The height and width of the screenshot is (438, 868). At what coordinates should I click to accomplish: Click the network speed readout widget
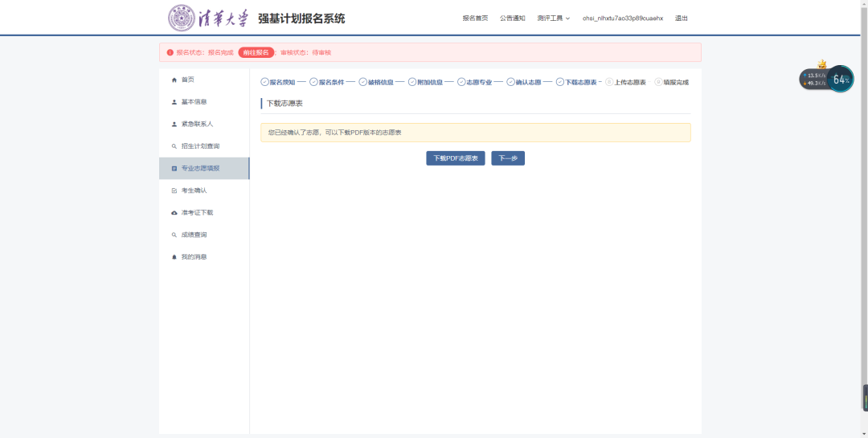pos(813,80)
